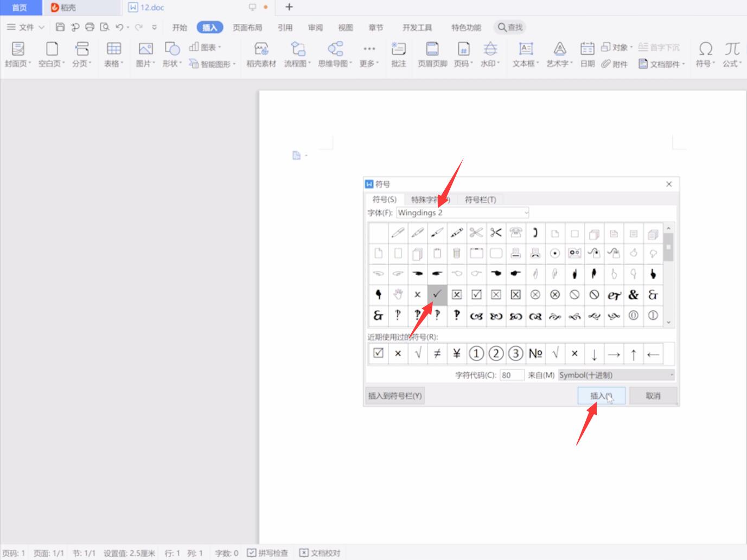Switch to the 视图 ribbon tab

346,28
